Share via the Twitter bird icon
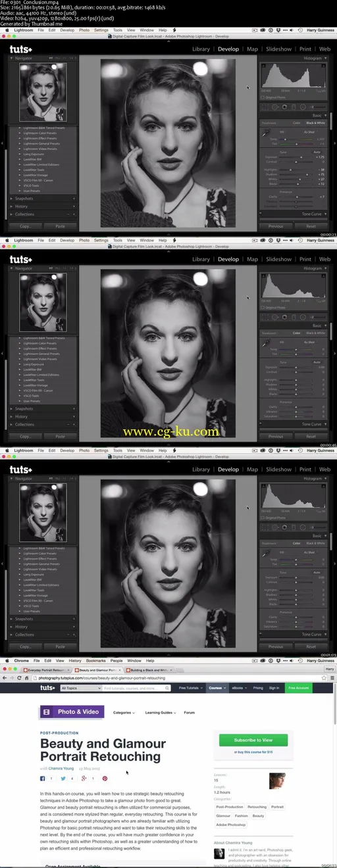The image size is (337, 868). coord(63,779)
